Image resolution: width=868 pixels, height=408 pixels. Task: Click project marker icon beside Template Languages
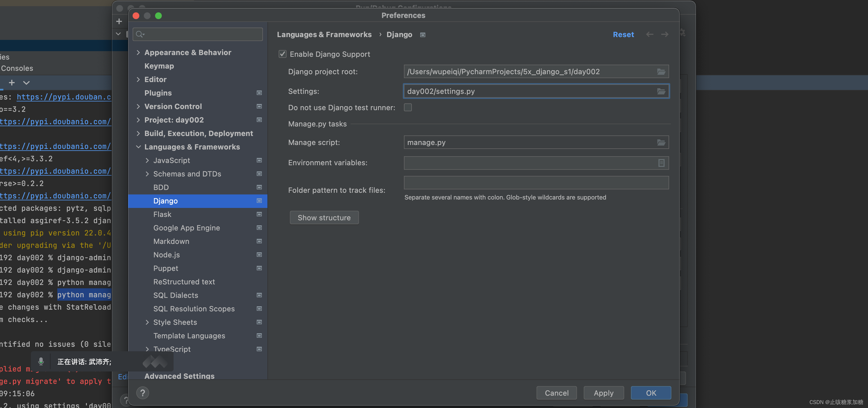point(259,336)
